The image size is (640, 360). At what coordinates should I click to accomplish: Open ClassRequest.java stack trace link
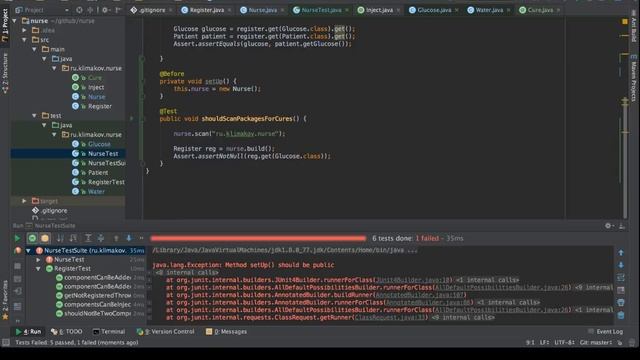pyautogui.click(x=389, y=318)
